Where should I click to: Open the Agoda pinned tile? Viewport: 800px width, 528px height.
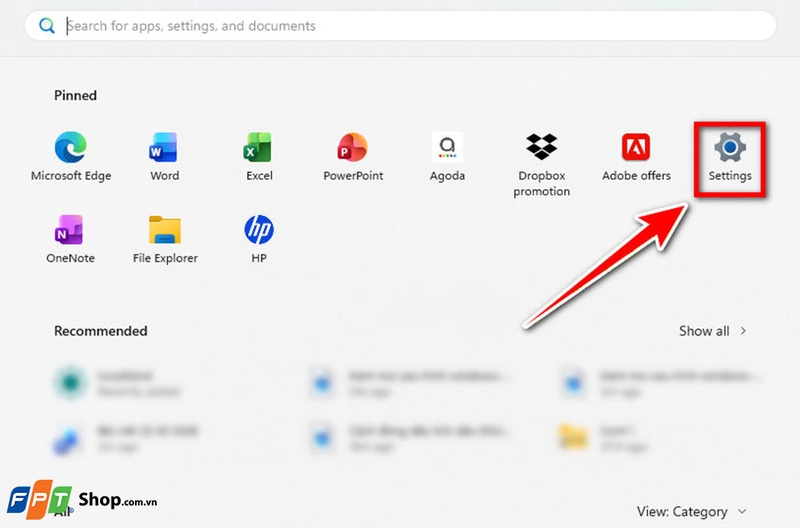(x=447, y=156)
